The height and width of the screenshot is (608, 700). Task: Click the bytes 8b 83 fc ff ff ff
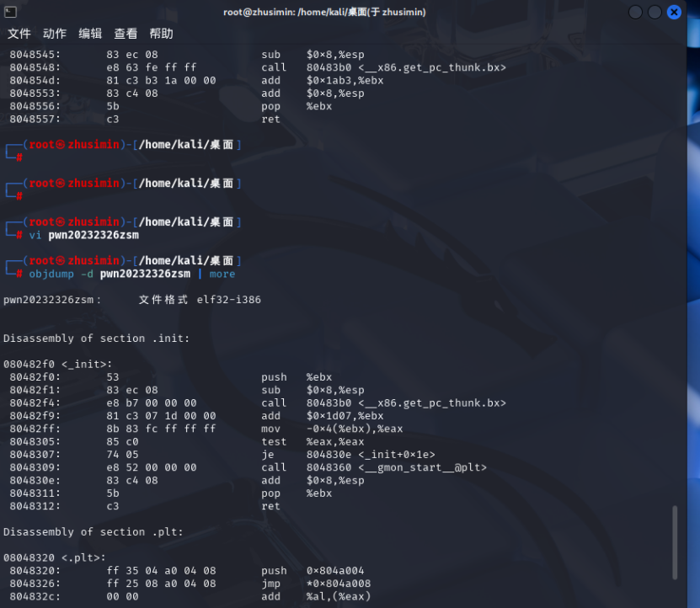point(161,429)
